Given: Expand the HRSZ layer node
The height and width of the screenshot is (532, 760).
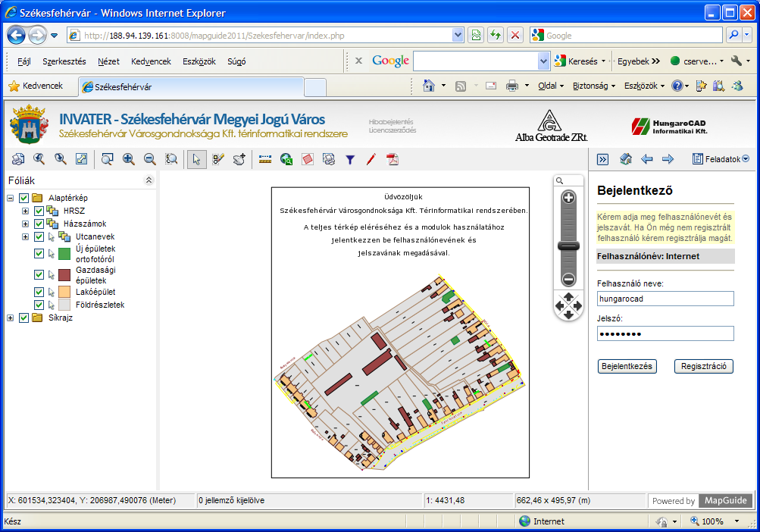Looking at the screenshot, I should coord(25,211).
